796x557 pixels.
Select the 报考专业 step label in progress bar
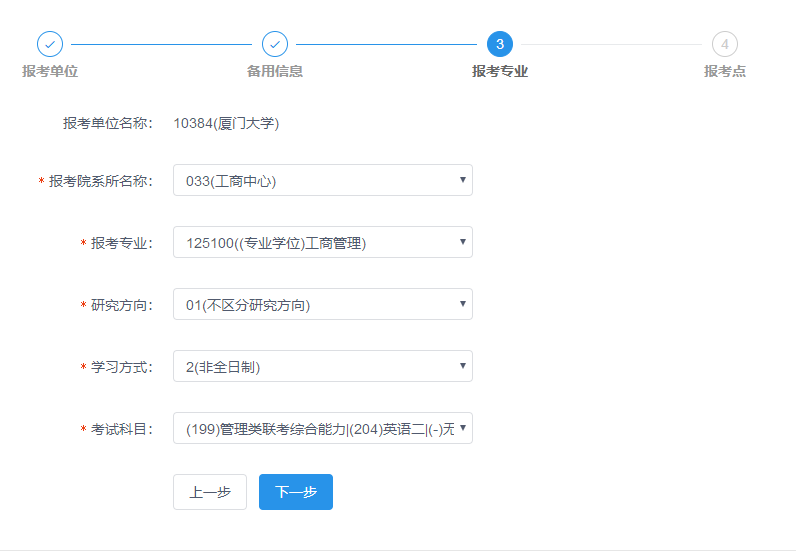[x=500, y=72]
